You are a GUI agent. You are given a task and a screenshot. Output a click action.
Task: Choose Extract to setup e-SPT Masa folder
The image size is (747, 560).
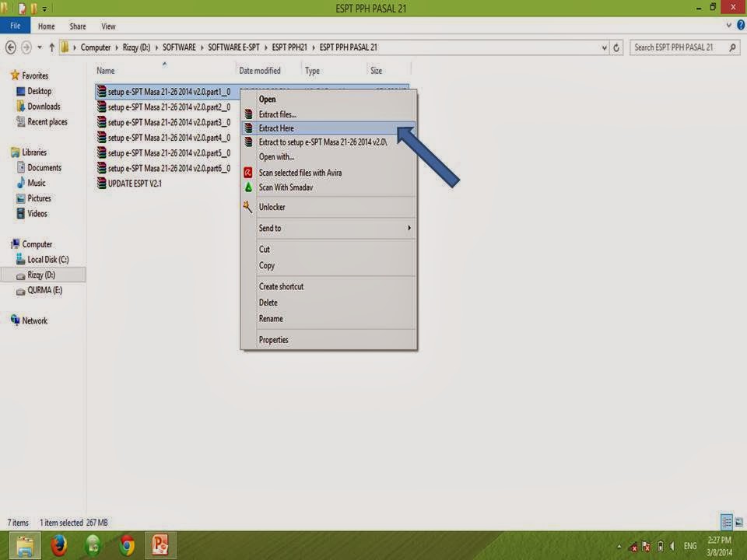point(328,142)
